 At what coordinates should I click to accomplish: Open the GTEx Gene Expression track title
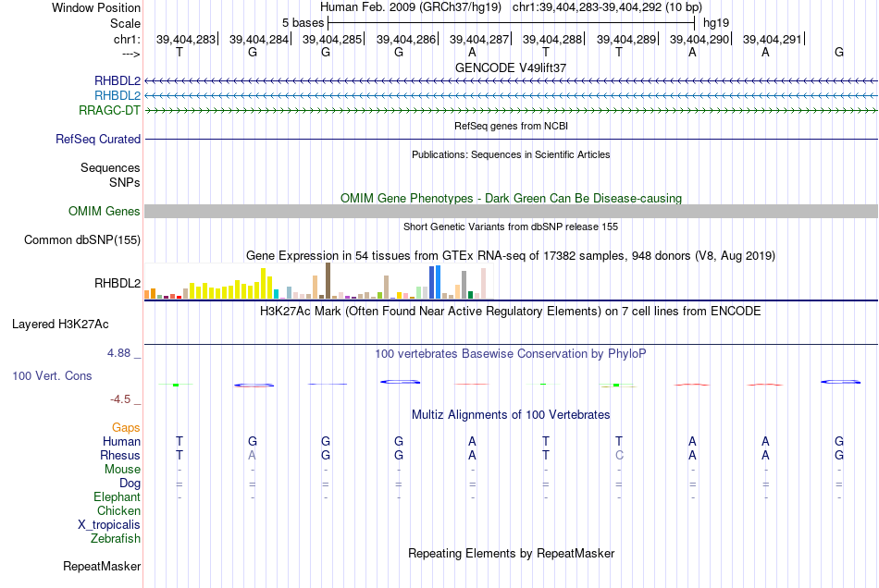pos(511,256)
